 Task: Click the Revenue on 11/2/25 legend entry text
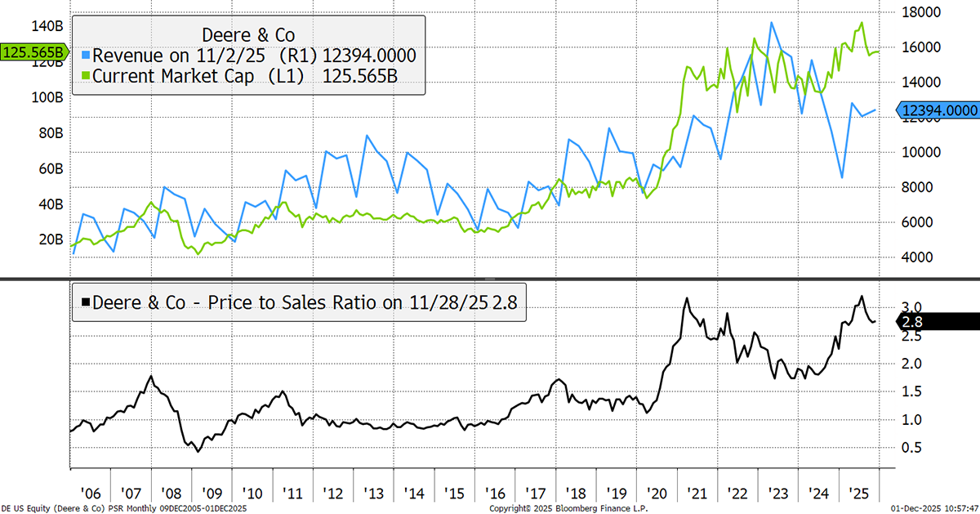(204, 56)
